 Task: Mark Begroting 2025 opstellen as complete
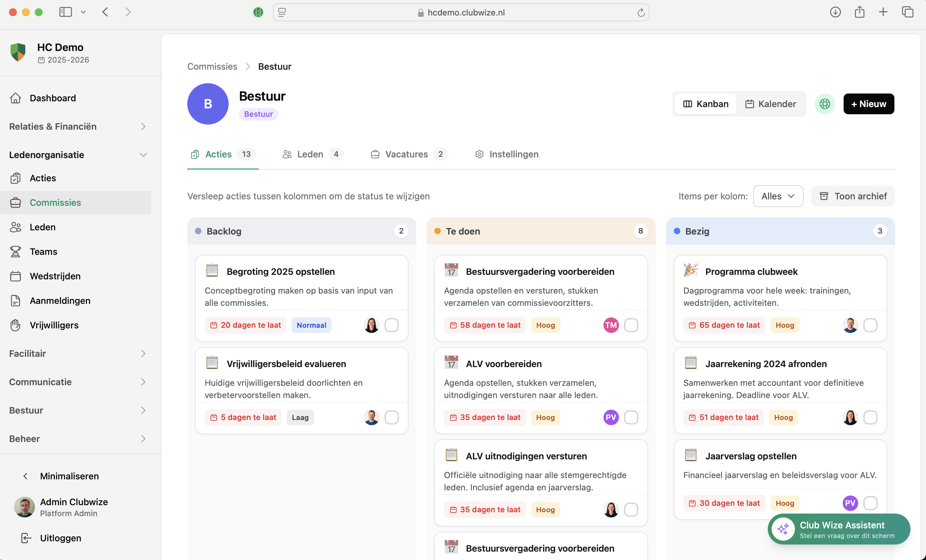click(x=392, y=325)
